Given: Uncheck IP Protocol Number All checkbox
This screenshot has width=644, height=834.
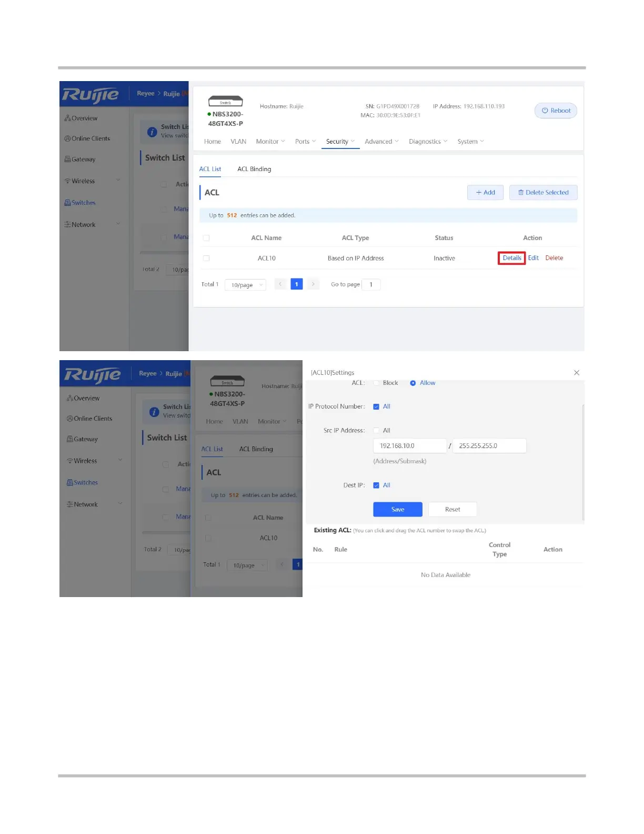Looking at the screenshot, I should 376,406.
